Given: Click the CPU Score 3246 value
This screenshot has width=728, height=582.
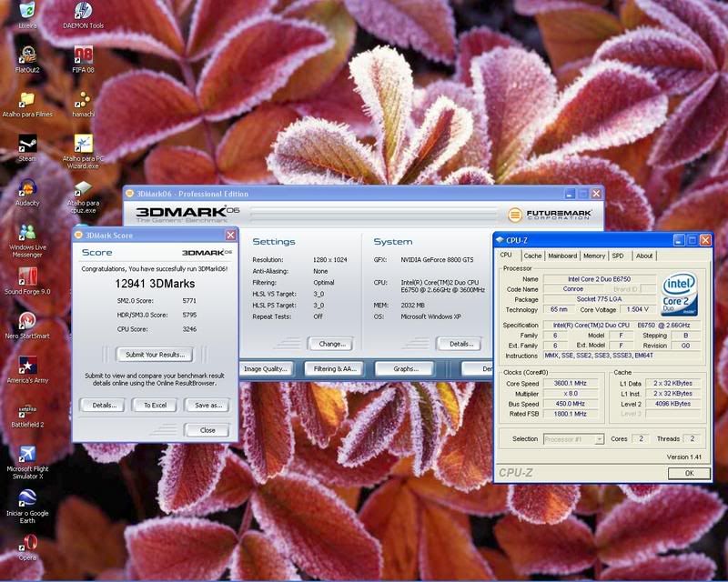Looking at the screenshot, I should (x=189, y=329).
